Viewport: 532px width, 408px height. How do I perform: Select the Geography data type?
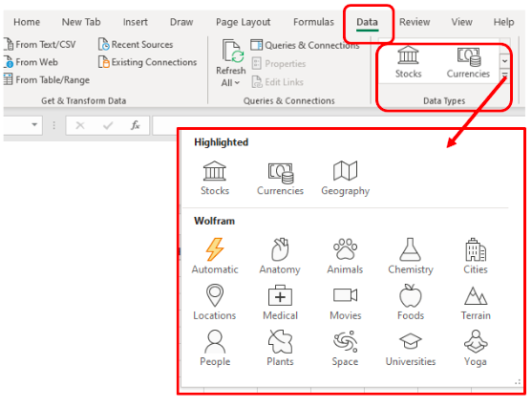[345, 179]
